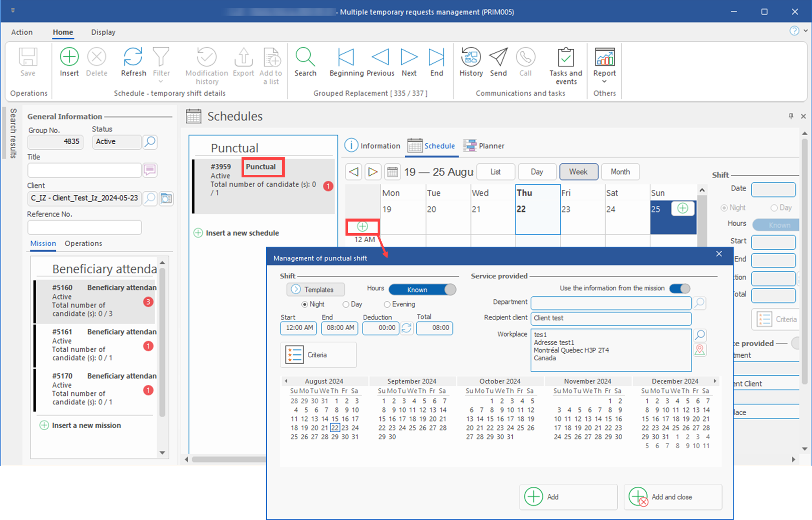Click the shift Start time field
The width and height of the screenshot is (812, 520).
point(299,328)
